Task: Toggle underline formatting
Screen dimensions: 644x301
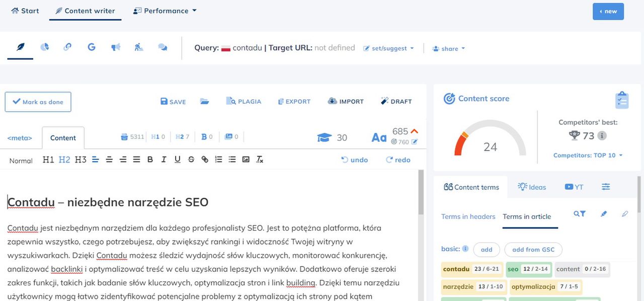Action: click(178, 160)
